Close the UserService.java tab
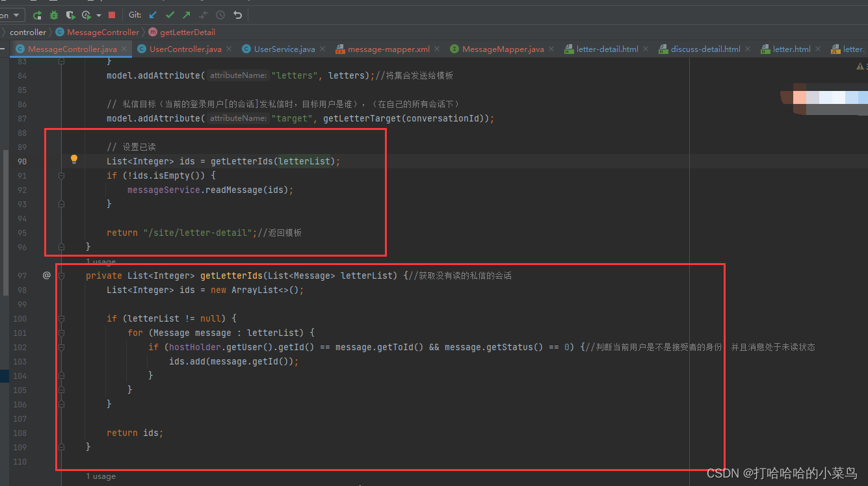Screen dimensions: 868x486 pos(322,49)
